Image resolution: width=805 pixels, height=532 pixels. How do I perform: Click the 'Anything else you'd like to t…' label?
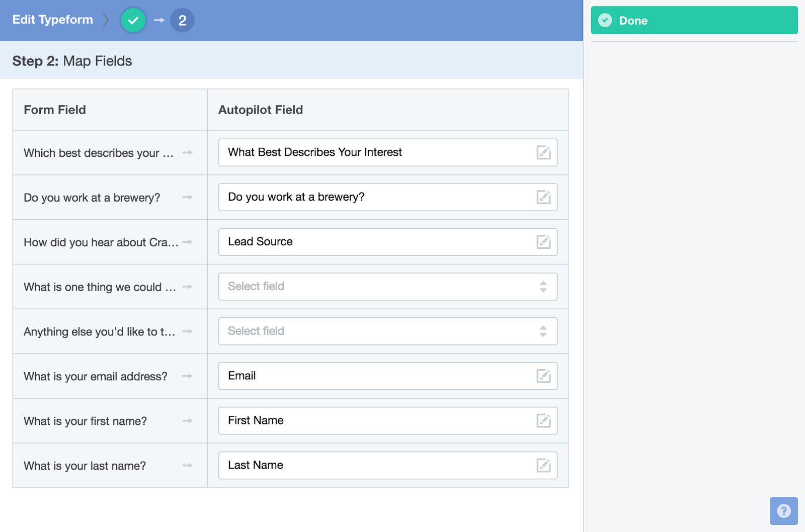point(100,332)
